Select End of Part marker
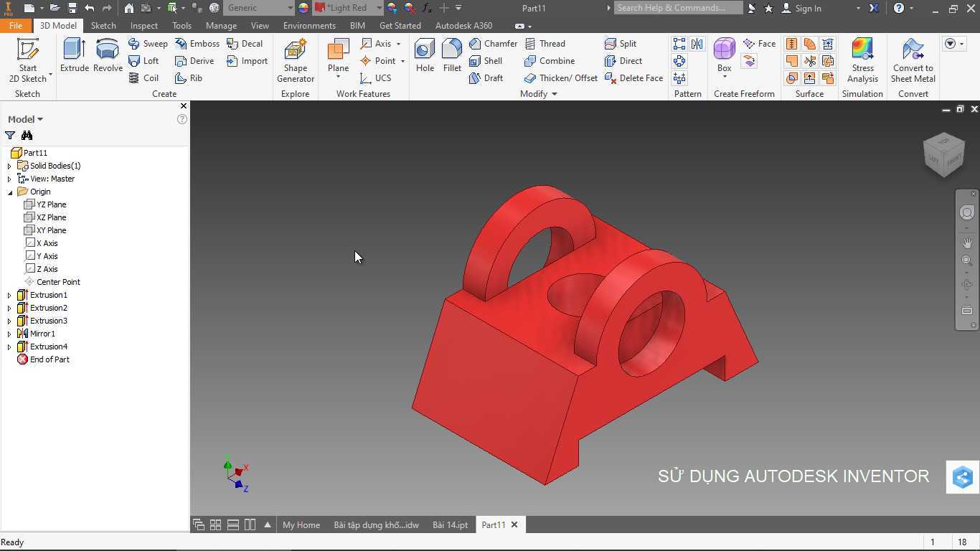 point(43,359)
